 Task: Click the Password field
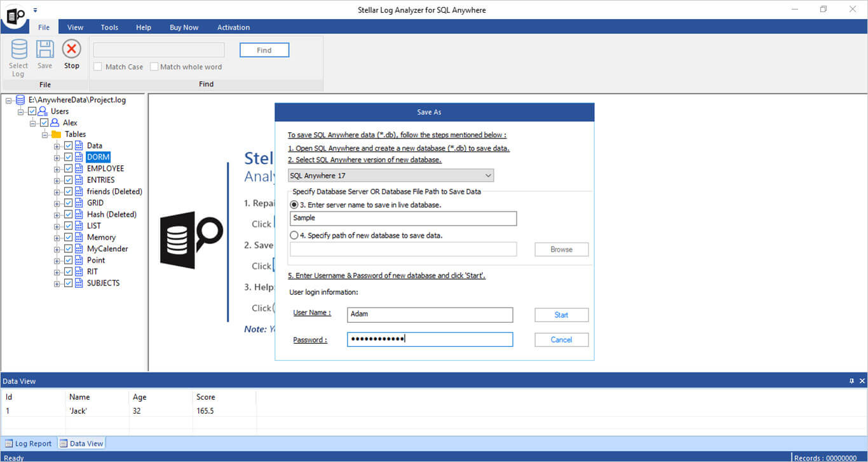[430, 339]
